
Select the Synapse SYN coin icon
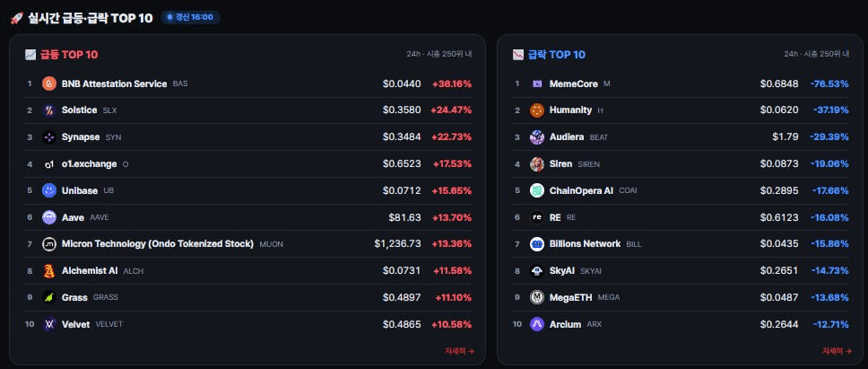tap(49, 136)
